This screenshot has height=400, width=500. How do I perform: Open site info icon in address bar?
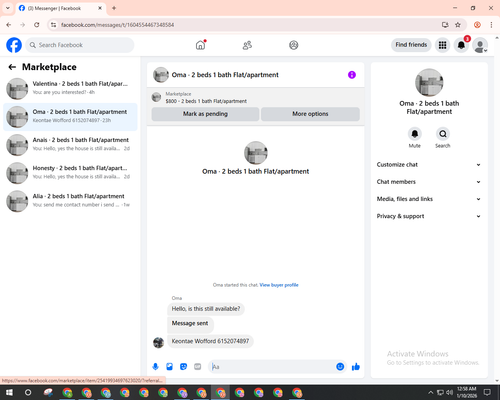pyautogui.click(x=53, y=25)
